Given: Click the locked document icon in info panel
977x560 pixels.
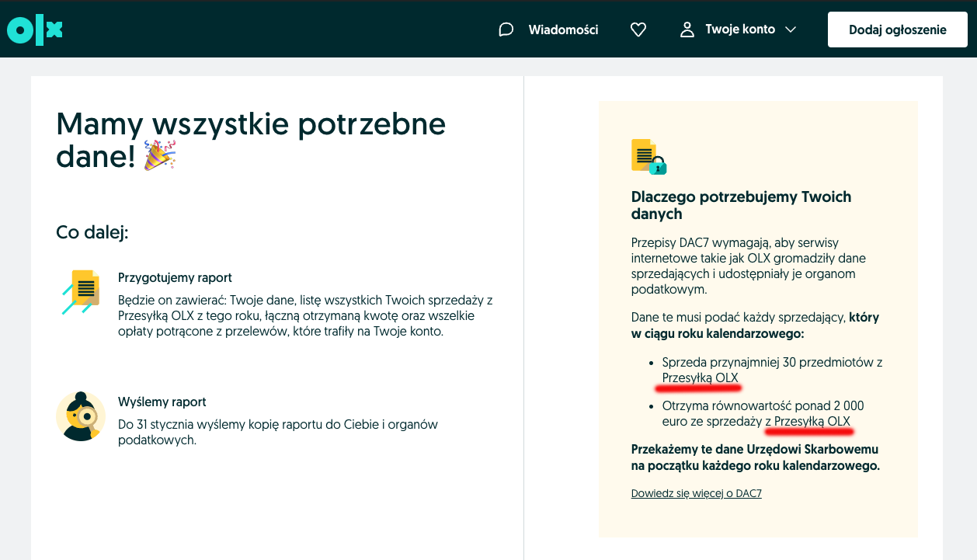Looking at the screenshot, I should pyautogui.click(x=648, y=157).
